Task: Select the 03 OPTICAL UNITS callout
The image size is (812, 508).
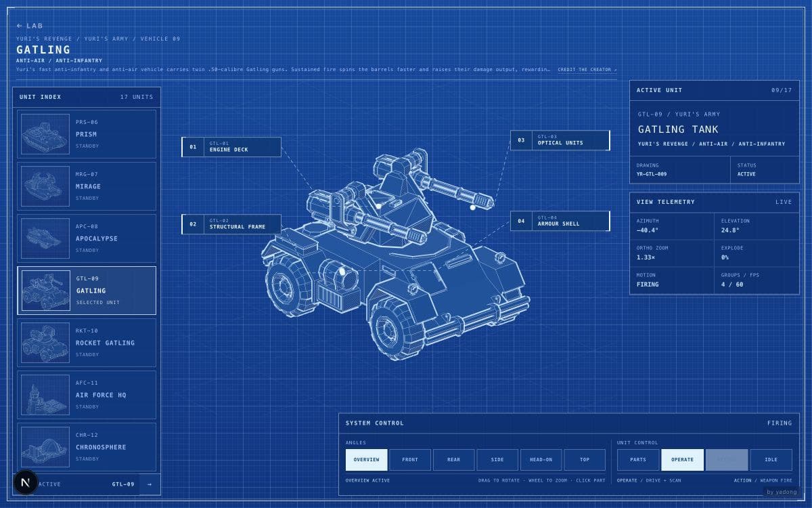Action: click(560, 140)
